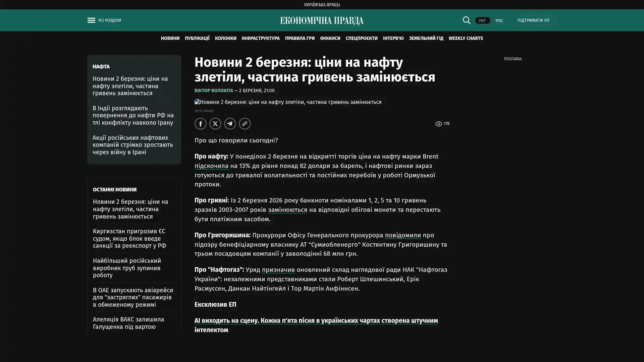Click the eye views counter
Screen dimensions: 644x362
tap(442, 124)
